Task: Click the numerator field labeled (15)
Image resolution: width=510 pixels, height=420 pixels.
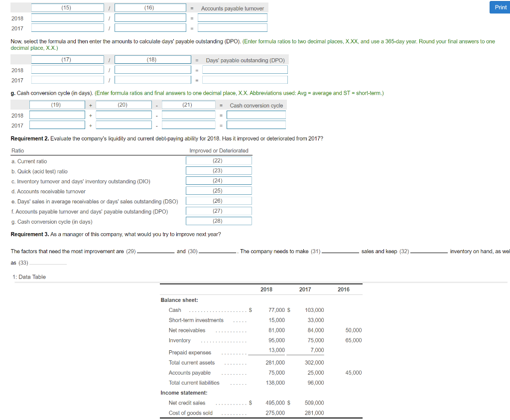Action: pyautogui.click(x=67, y=7)
